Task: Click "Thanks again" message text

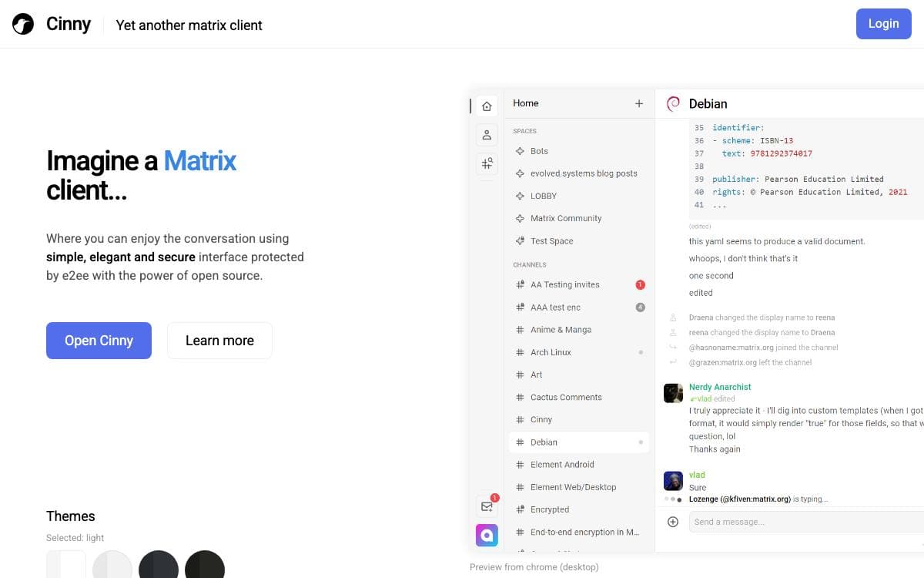Action: point(715,449)
